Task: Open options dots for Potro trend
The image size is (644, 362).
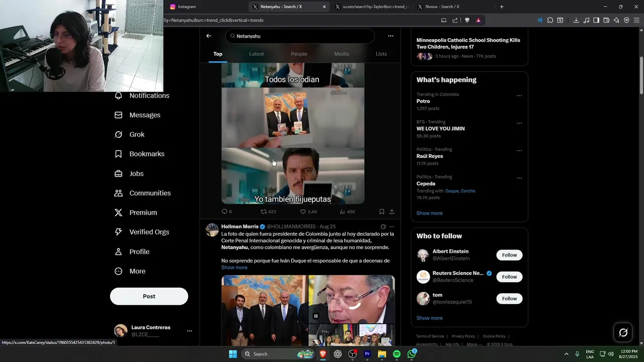Action: [x=519, y=96]
